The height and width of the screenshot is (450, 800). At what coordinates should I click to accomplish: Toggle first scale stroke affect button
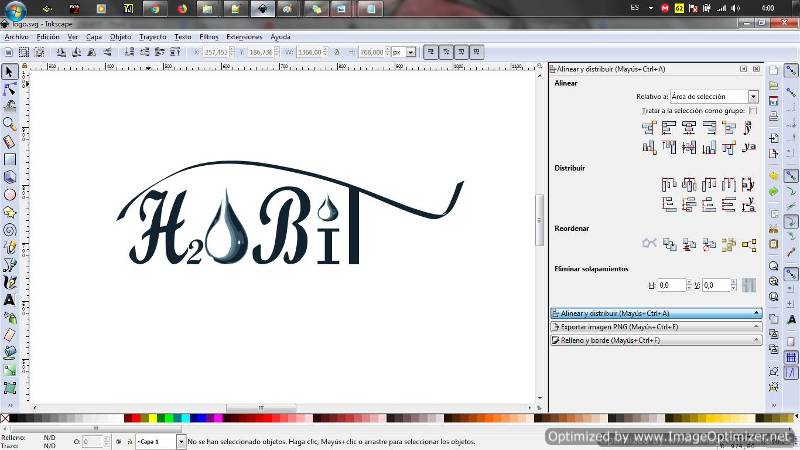(x=431, y=52)
